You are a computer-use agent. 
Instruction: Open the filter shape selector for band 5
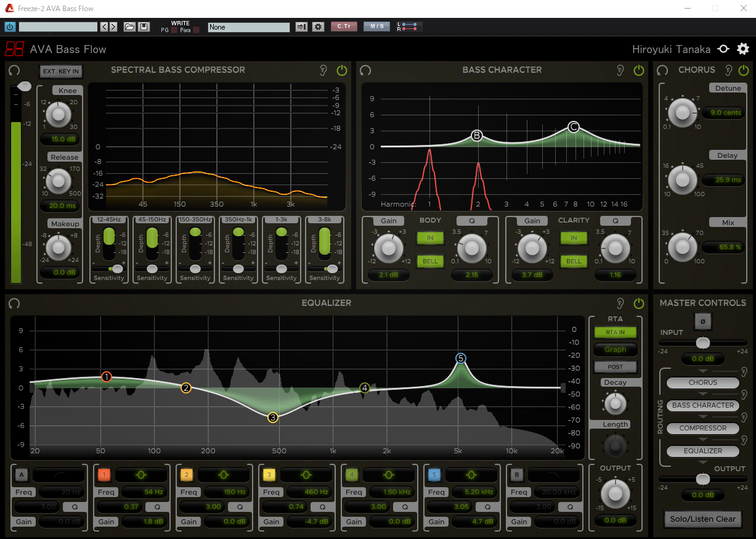tap(471, 475)
